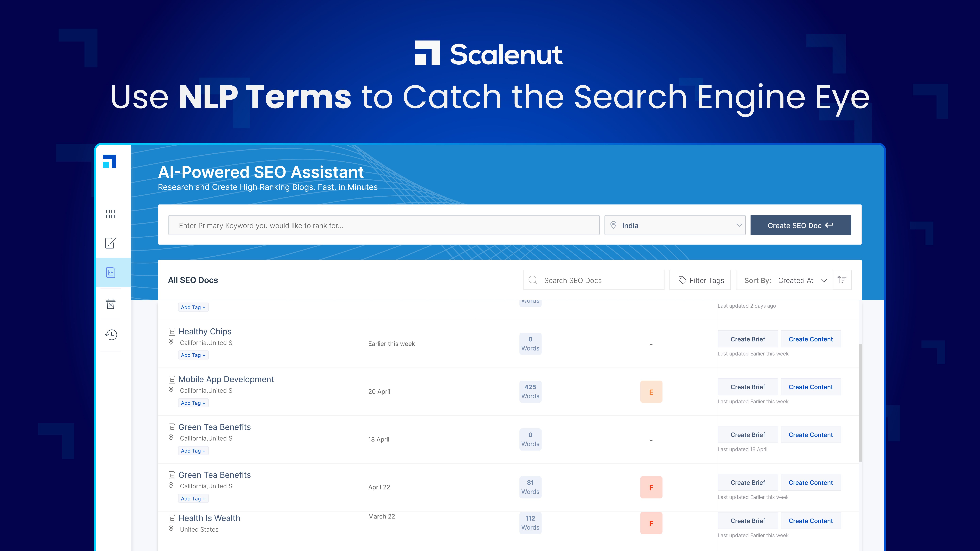Viewport: 980px width, 551px height.
Task: Click the orange F grade badge for Health Is Wealth
Action: click(651, 523)
